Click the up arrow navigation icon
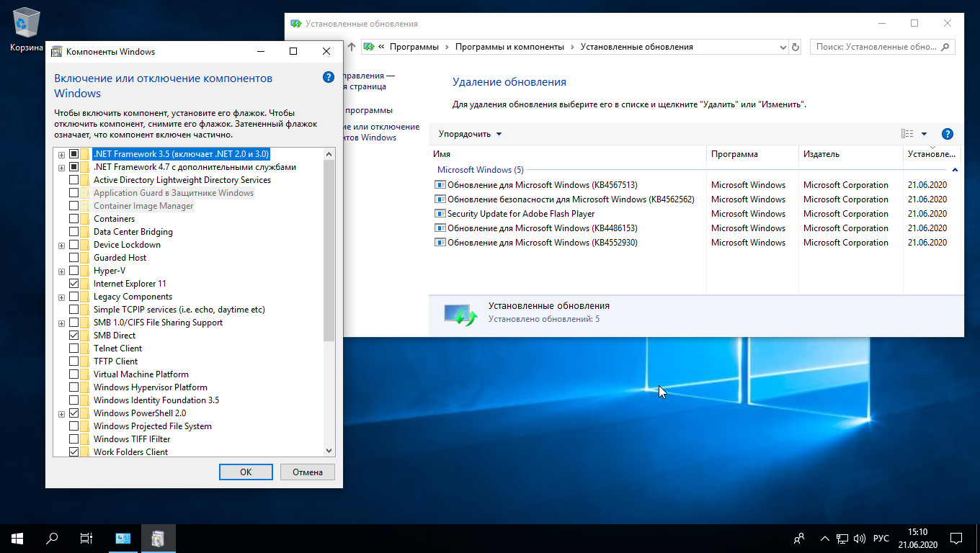Image resolution: width=980 pixels, height=553 pixels. [352, 47]
